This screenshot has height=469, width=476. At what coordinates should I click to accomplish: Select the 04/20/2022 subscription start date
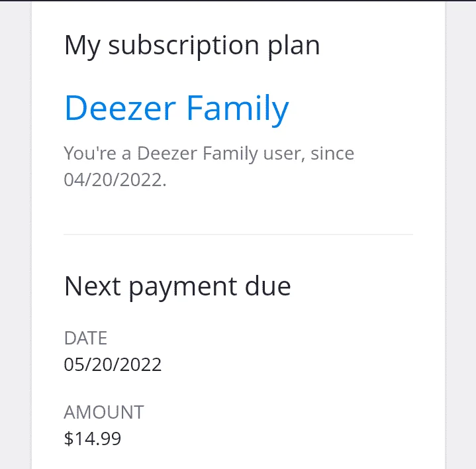tap(115, 180)
